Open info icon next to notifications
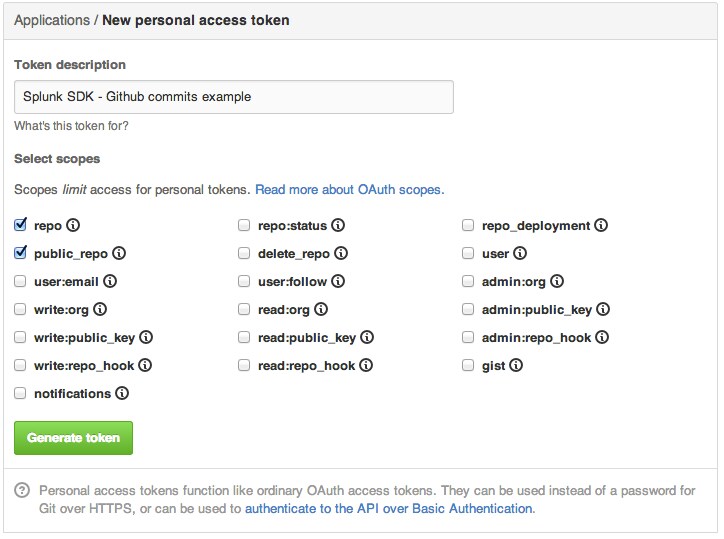Image resolution: width=724 pixels, height=539 pixels. click(x=122, y=394)
